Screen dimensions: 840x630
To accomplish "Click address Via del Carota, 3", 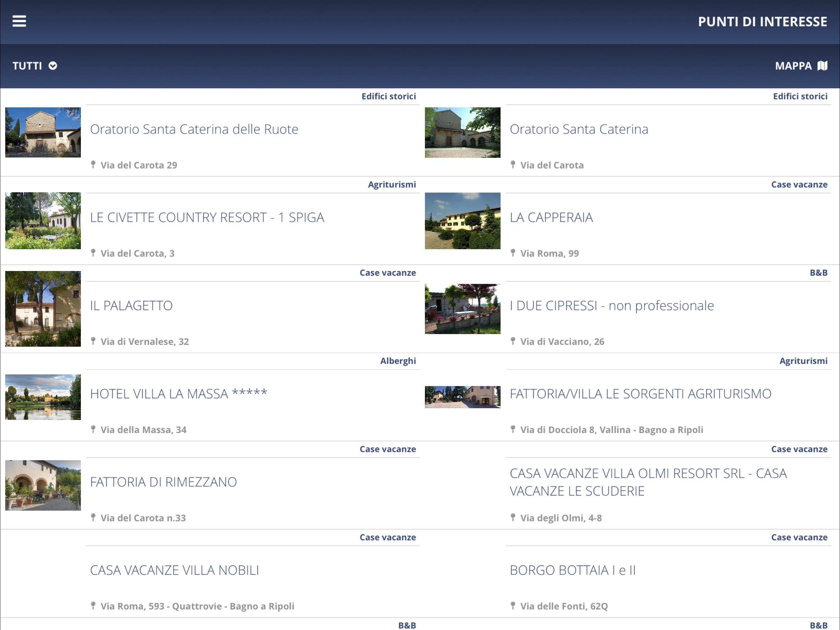I will click(137, 253).
